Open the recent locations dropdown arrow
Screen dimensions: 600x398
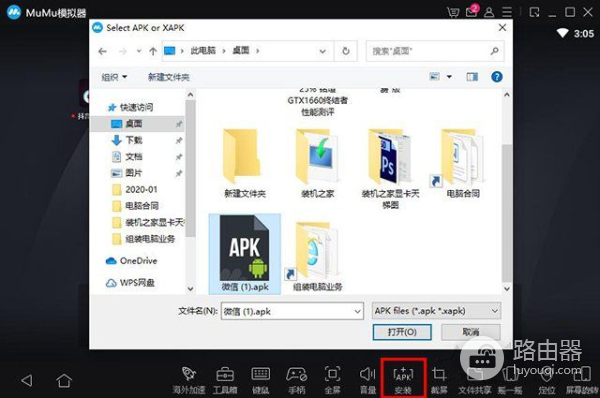[x=139, y=51]
